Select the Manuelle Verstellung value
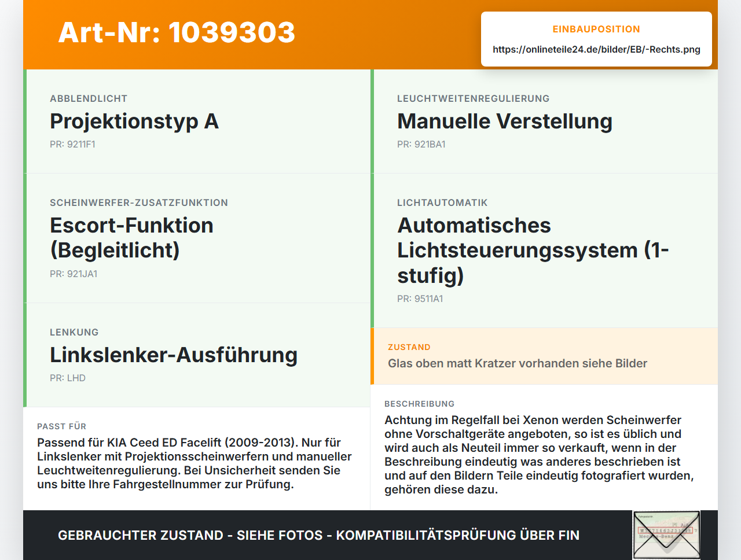The image size is (741, 560). pyautogui.click(x=505, y=121)
